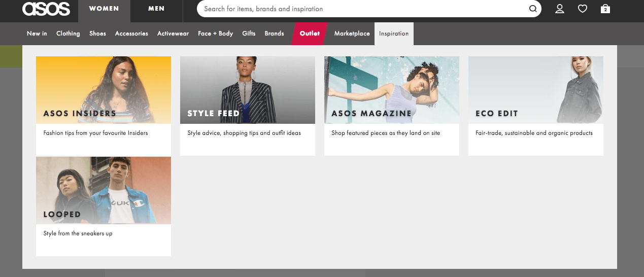Screen dimensions: 644x277
Task: Switch to the Men section tab
Action: point(156,9)
